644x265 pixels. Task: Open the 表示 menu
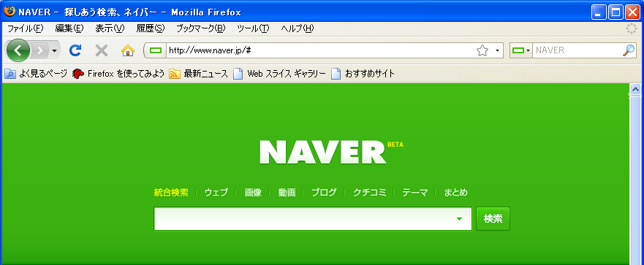110,28
